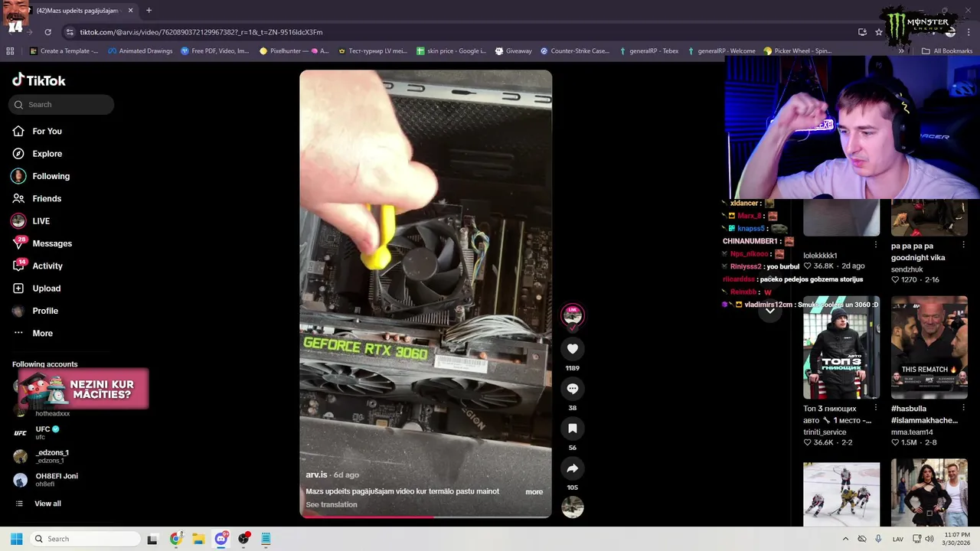Show more bookmarks with double chevron
Screen dimensions: 980x551
click(901, 51)
